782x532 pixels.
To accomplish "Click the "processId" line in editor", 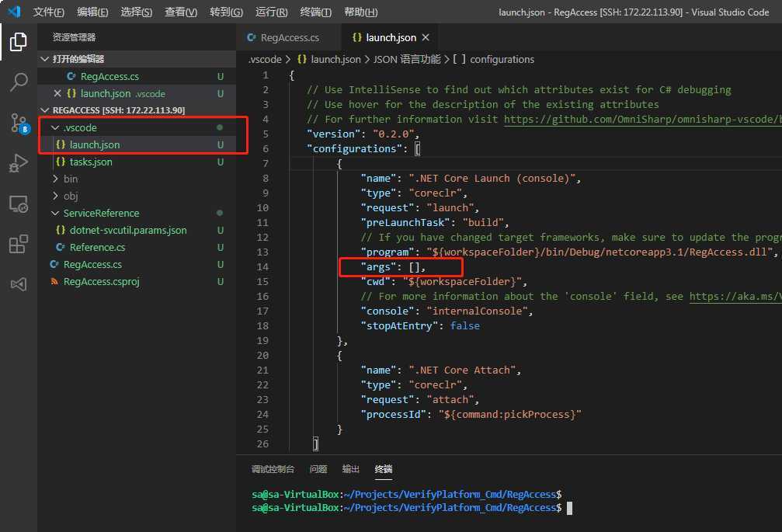I will (x=471, y=414).
